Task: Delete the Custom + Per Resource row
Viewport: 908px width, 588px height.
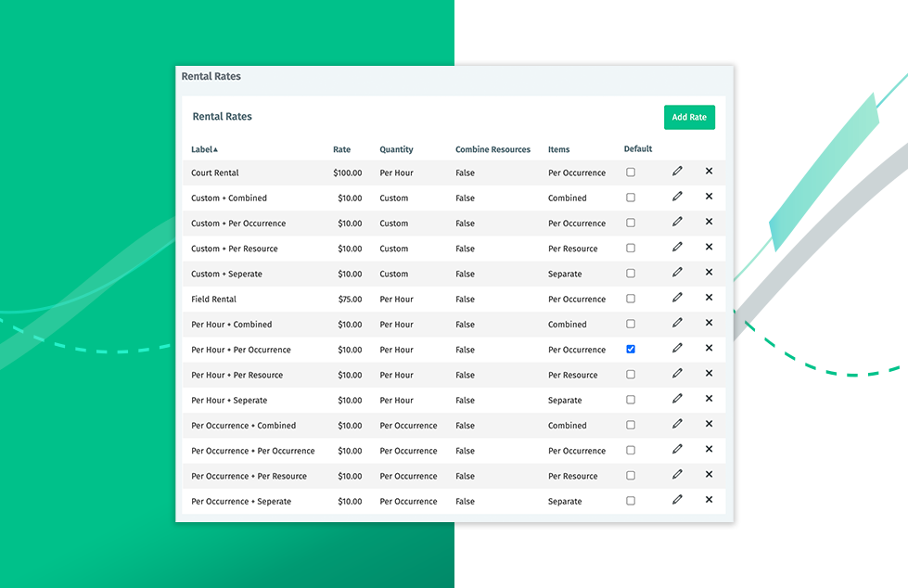Action: click(x=709, y=248)
